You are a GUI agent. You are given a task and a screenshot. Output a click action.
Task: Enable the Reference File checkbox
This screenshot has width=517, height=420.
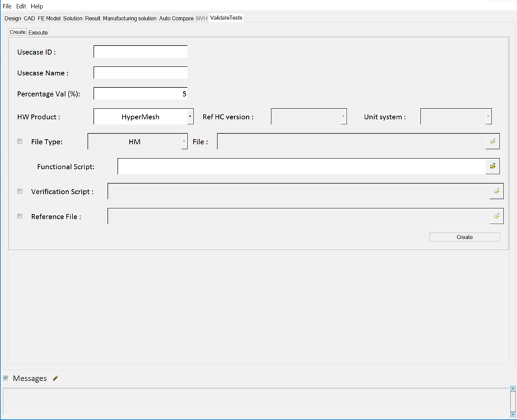tap(20, 216)
